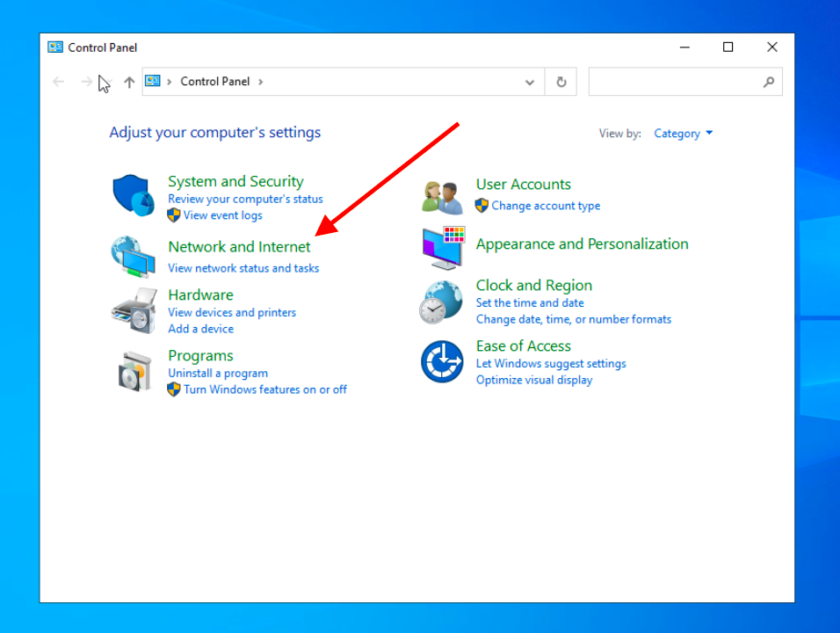
Task: Click Set the time and date
Action: pyautogui.click(x=530, y=302)
